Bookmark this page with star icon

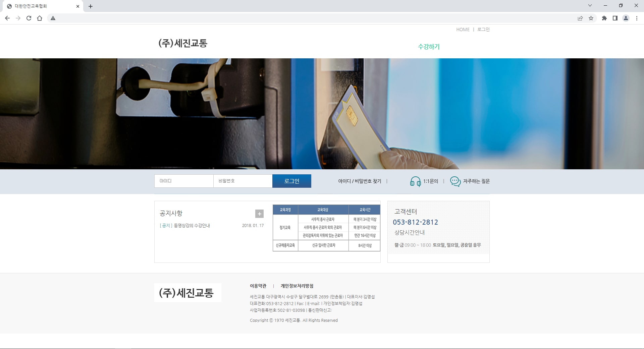(x=591, y=18)
